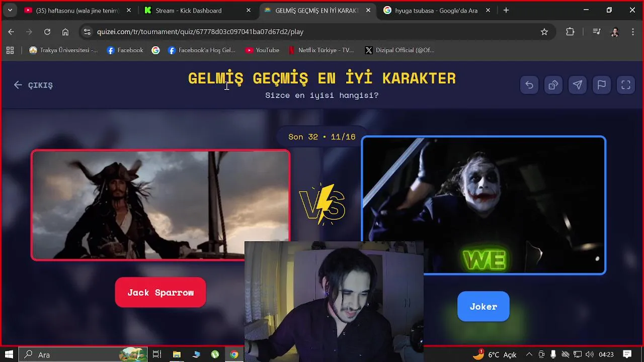Vote for Jack Sparrow

160,293
